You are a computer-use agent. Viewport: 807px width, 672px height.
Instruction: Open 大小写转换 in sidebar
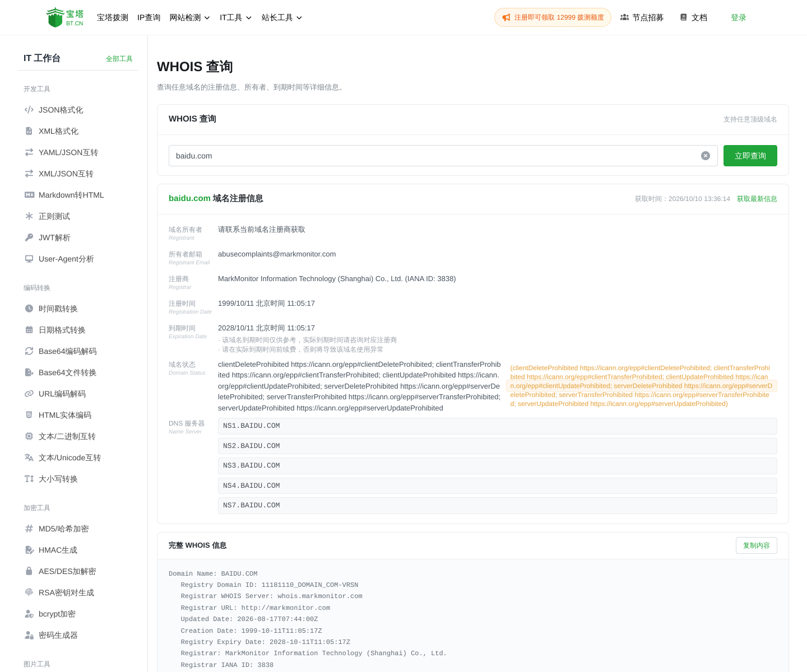(58, 479)
